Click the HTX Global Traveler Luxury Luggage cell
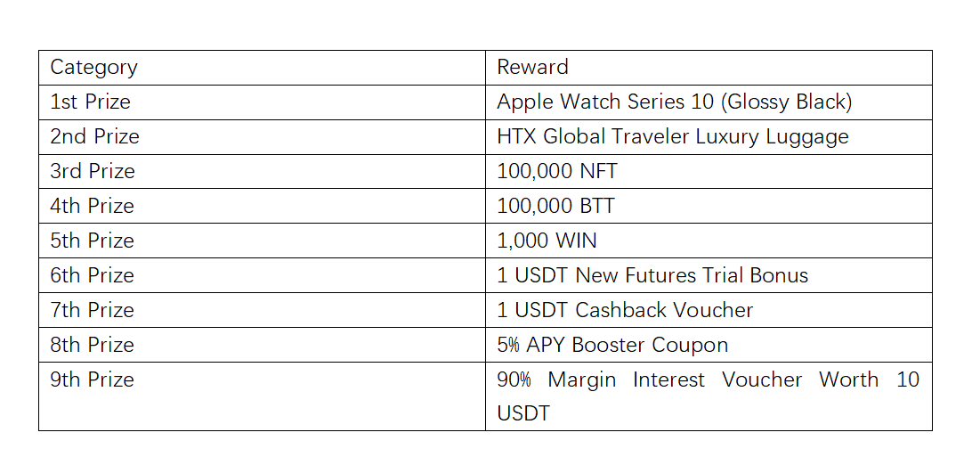This screenshot has height=457, width=980. pos(672,137)
